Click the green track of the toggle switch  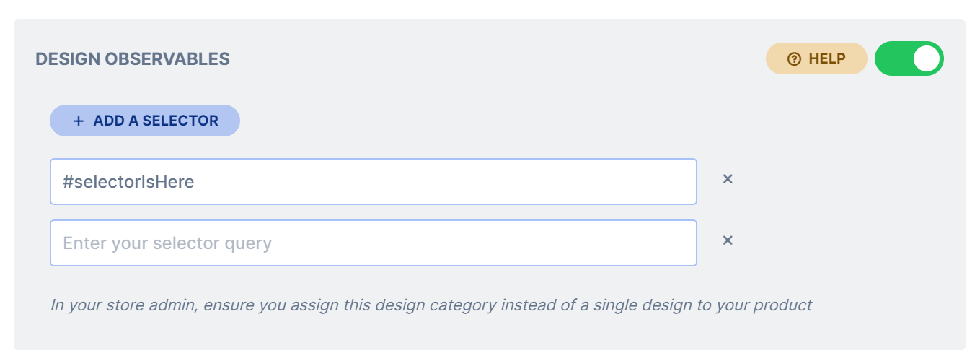point(893,58)
